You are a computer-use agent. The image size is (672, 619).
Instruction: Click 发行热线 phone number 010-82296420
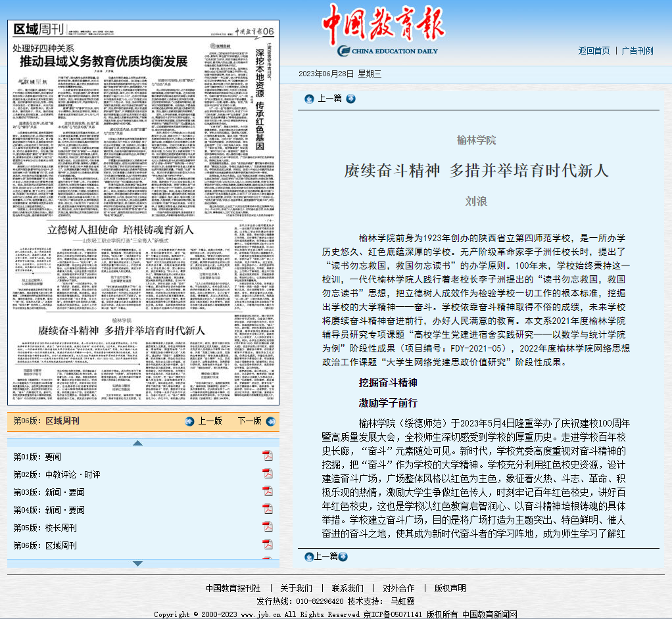click(x=320, y=601)
